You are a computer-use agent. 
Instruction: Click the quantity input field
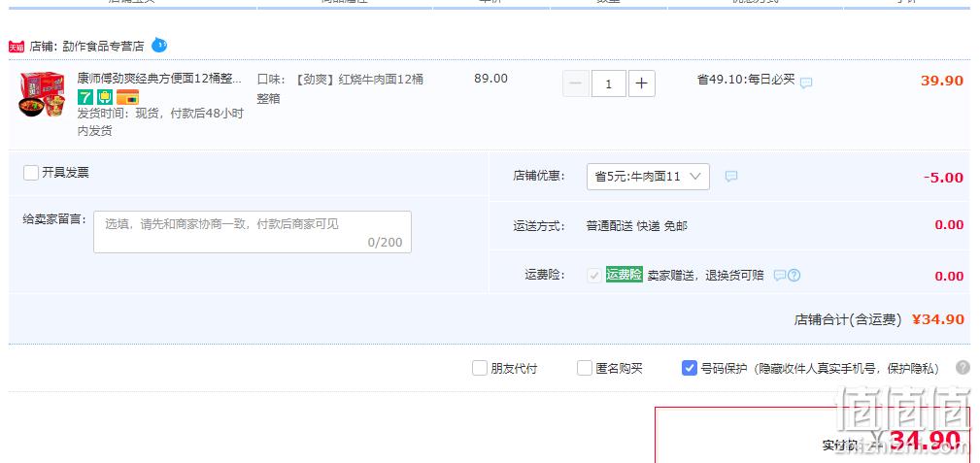pos(609,83)
